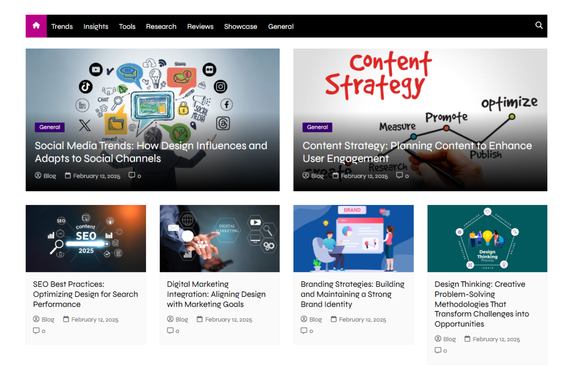
Task: Click the home icon in navigation bar
Action: pyautogui.click(x=36, y=26)
